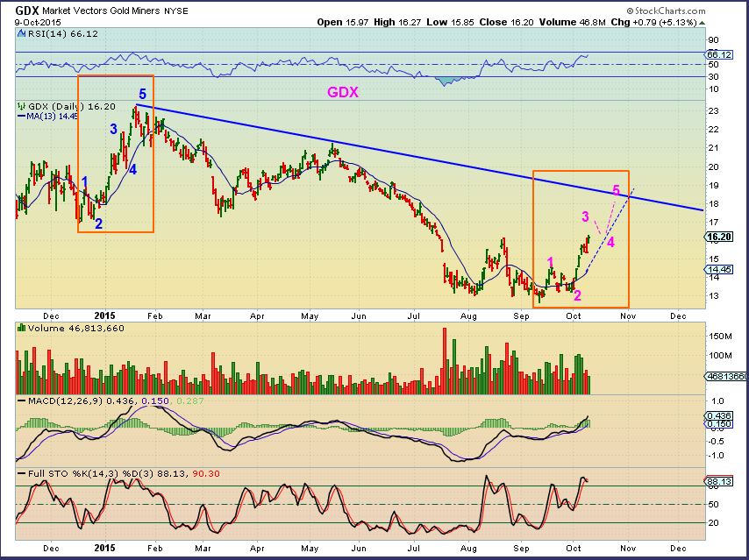Click the 16.20 last price tag on the price axis
This screenshot has height=560, width=749.
pyautogui.click(x=718, y=237)
